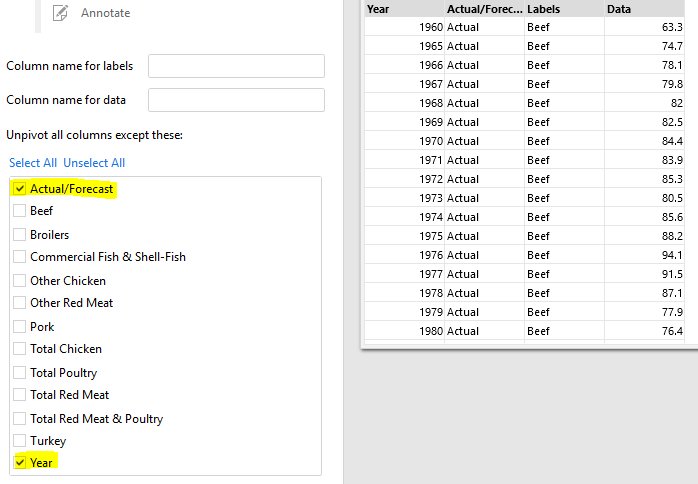Check the Total Red Meat & Poultry checkbox
This screenshot has height=484, width=698.
[x=20, y=419]
